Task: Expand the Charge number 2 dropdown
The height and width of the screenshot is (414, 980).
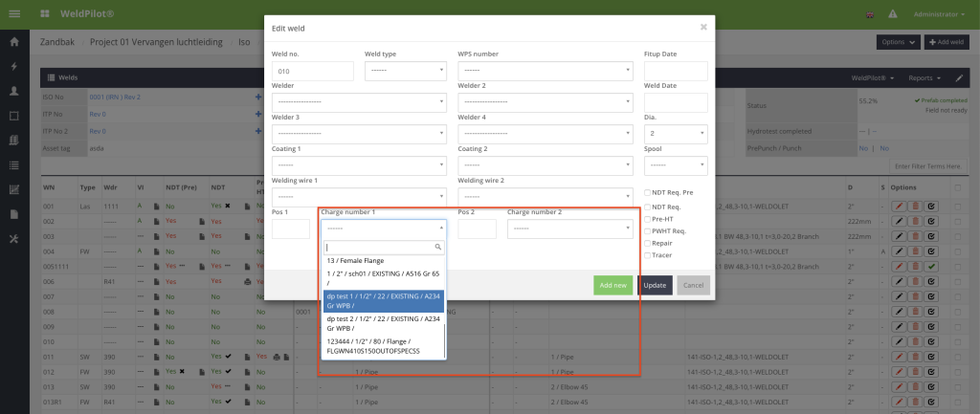Action: coord(569,229)
